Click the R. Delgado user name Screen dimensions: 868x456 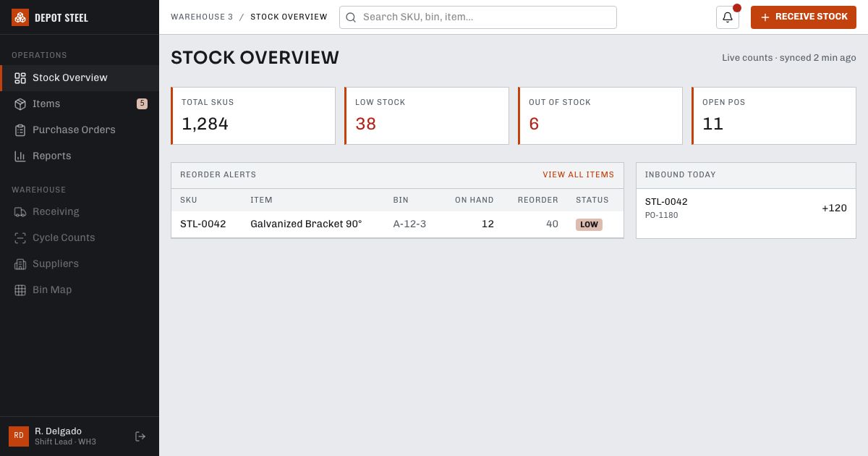coord(58,431)
